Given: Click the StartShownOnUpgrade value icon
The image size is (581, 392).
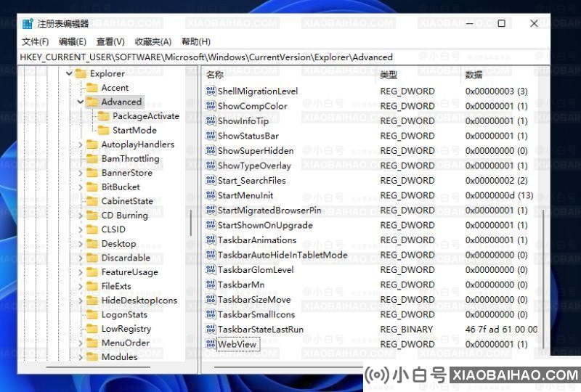Looking at the screenshot, I should pyautogui.click(x=211, y=225).
